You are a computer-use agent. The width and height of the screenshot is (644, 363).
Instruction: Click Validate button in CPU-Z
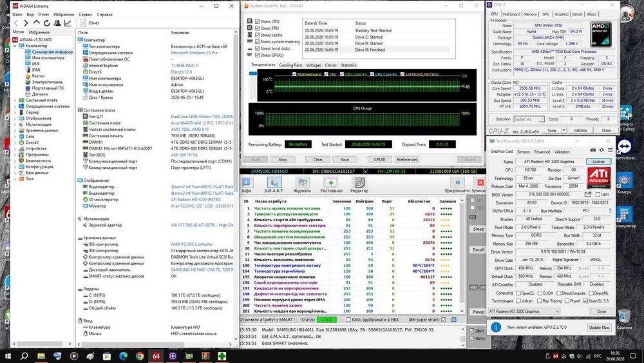coord(580,130)
